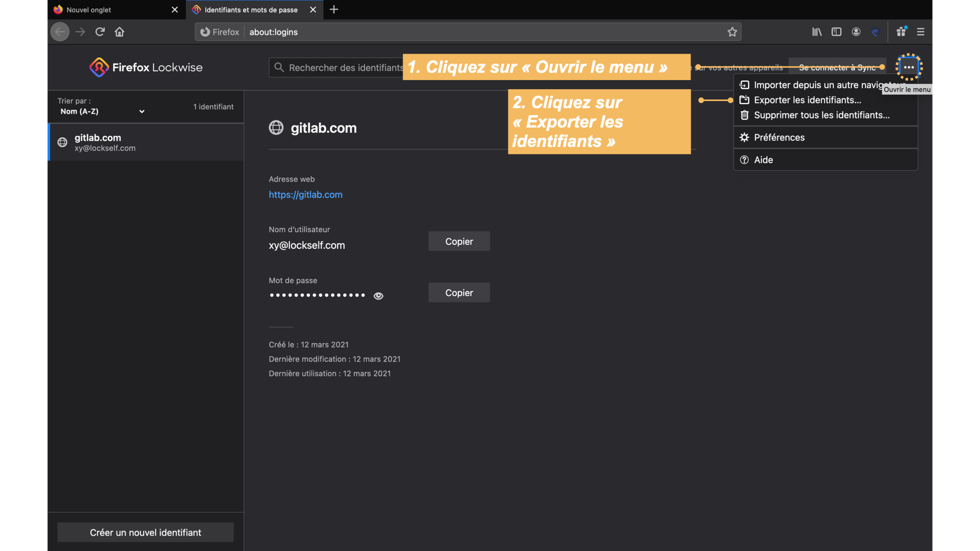Toggle the sidebars toolbar icon
This screenshot has width=980, height=551.
click(x=836, y=32)
